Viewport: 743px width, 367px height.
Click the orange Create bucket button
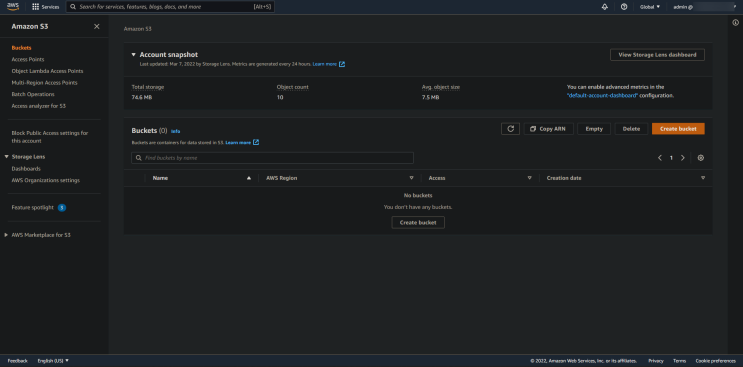click(678, 129)
